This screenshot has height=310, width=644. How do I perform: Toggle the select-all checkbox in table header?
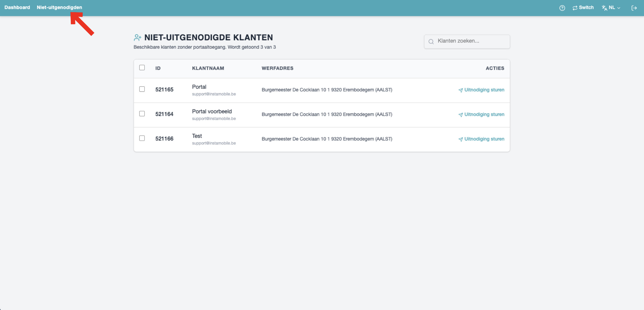click(142, 67)
